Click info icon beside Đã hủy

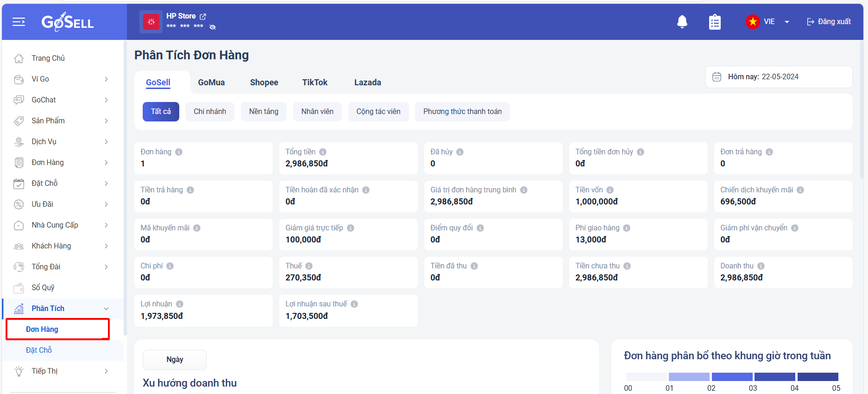(460, 152)
